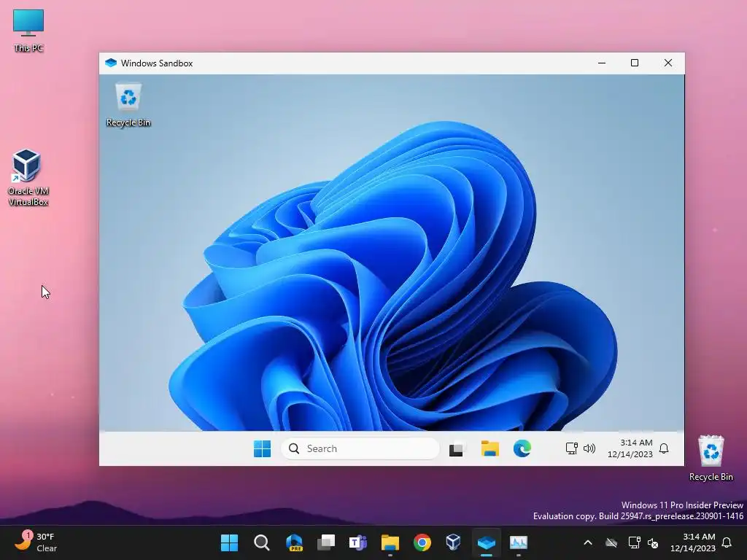This screenshot has width=747, height=560.
Task: Open the host notification bell icon
Action: click(x=727, y=542)
